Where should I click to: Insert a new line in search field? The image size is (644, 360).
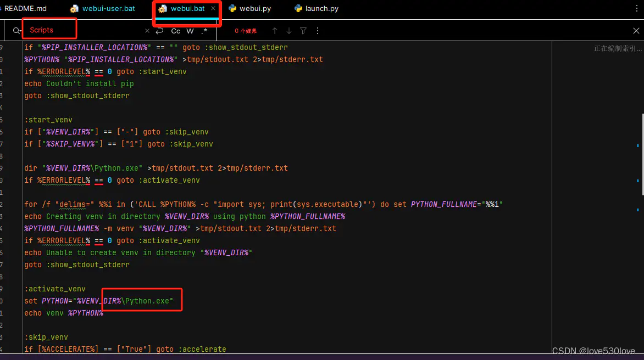(x=160, y=31)
